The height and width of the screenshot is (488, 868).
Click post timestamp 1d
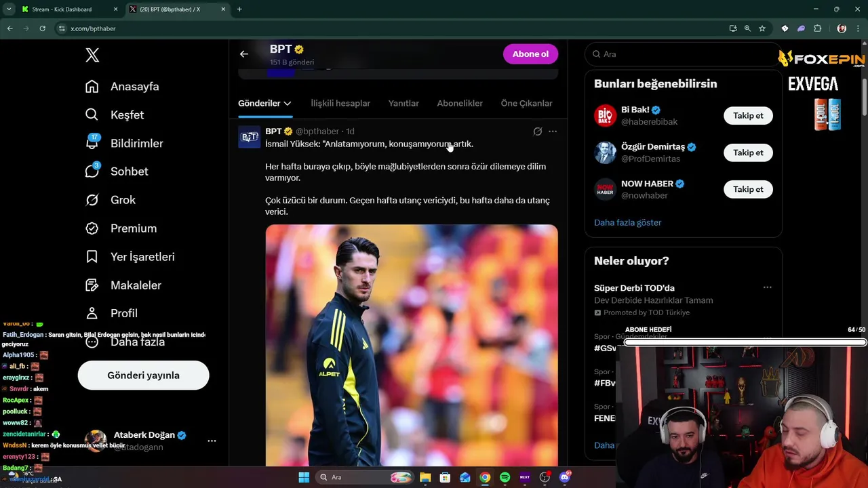coord(350,131)
